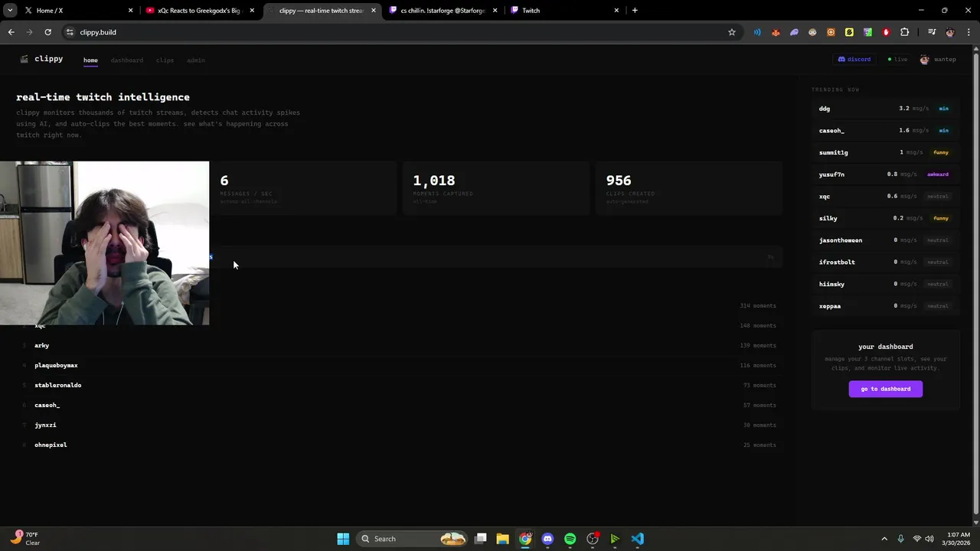The height and width of the screenshot is (551, 980).
Task: Select caseoh_ in the trending list
Action: [x=885, y=131]
